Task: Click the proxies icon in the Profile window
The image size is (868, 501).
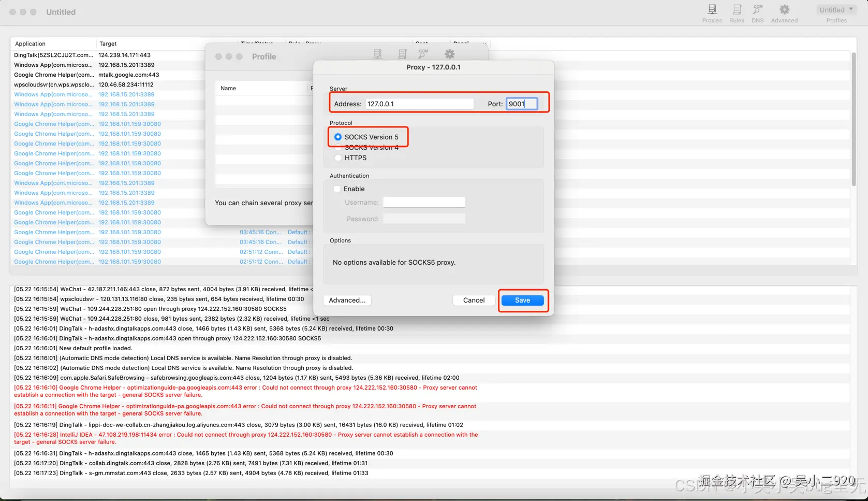Action: [378, 54]
